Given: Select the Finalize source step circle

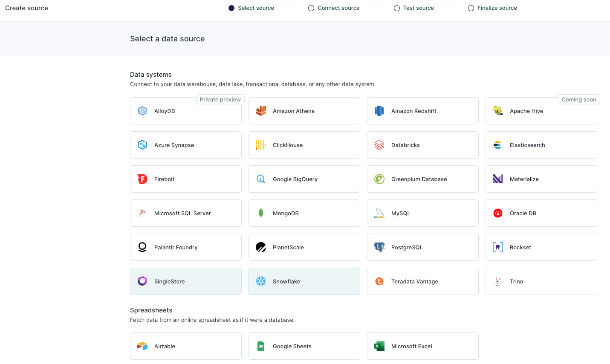Looking at the screenshot, I should pos(471,8).
